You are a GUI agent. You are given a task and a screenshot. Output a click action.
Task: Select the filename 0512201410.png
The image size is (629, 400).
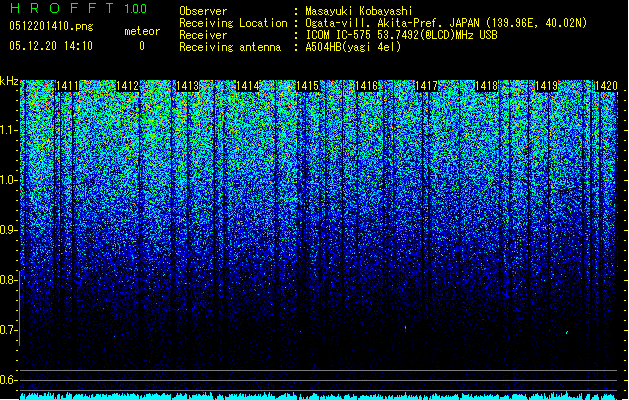tap(51, 27)
